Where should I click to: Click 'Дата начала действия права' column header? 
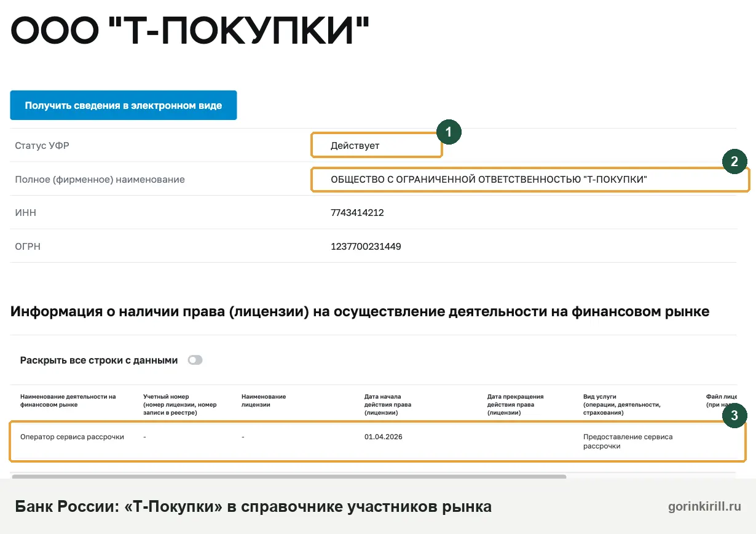tap(388, 405)
